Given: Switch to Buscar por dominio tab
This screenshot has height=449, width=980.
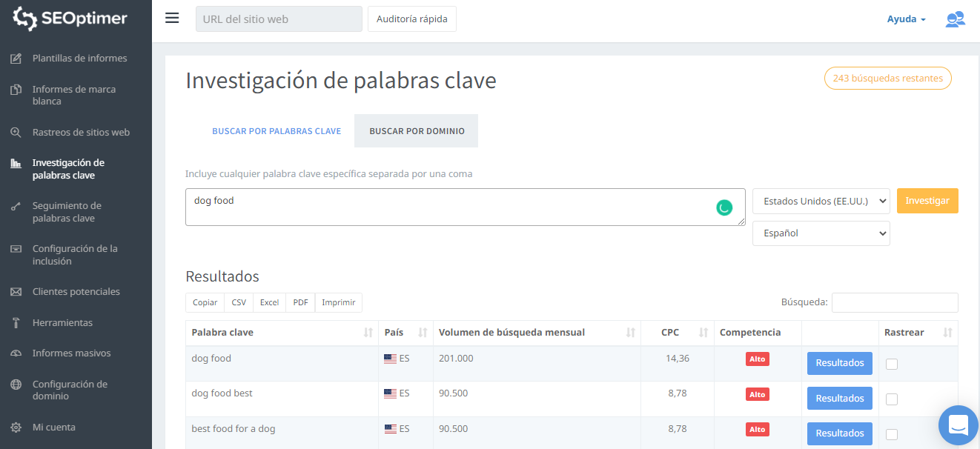Looking at the screenshot, I should coord(417,131).
